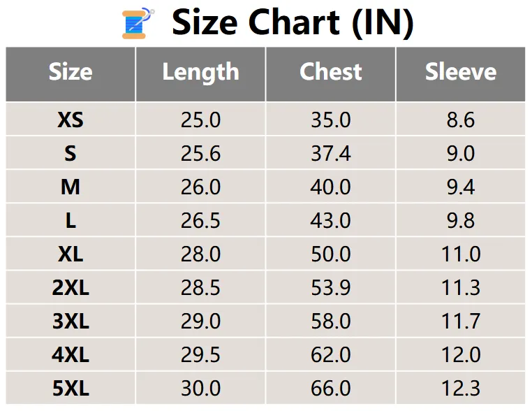
Task: Click the XL size row label
Action: [x=71, y=254]
